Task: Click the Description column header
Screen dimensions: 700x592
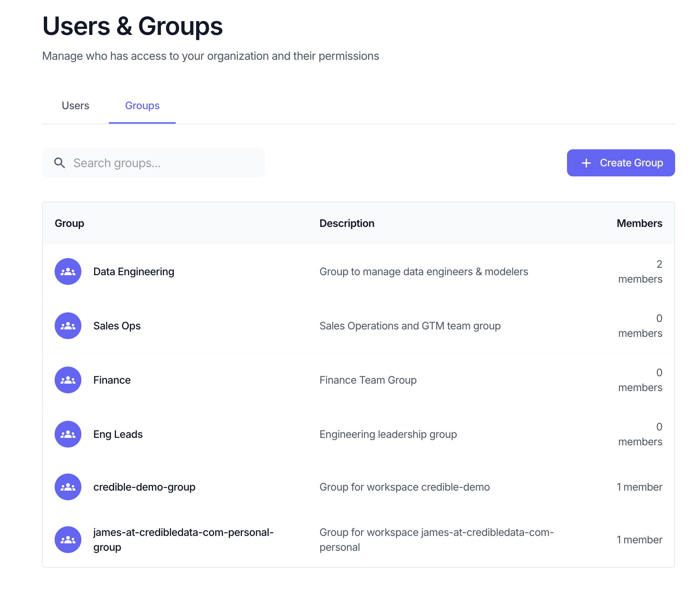Action: (347, 223)
